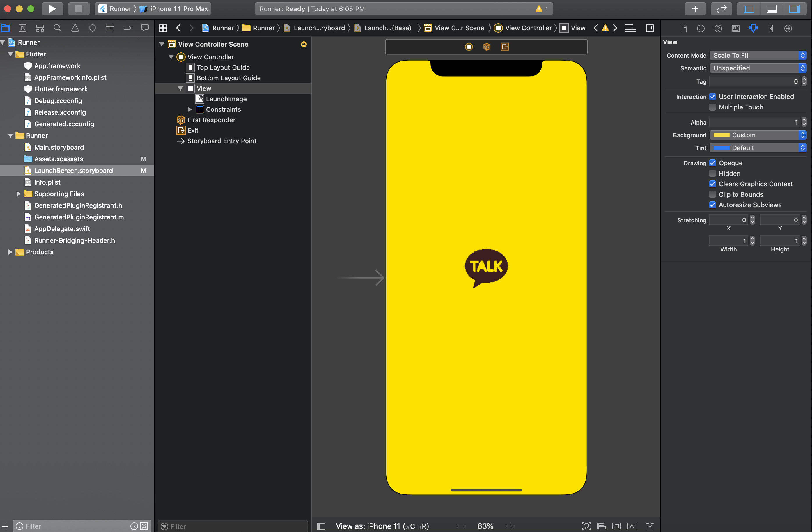The height and width of the screenshot is (532, 812).
Task: Open the Library with plus button
Action: (x=695, y=8)
